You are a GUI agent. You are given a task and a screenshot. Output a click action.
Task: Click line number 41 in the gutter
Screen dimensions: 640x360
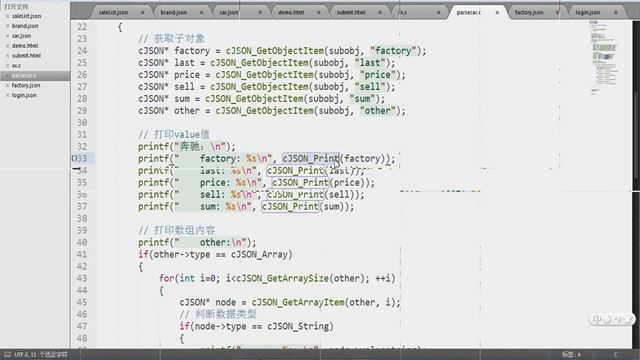coord(82,255)
